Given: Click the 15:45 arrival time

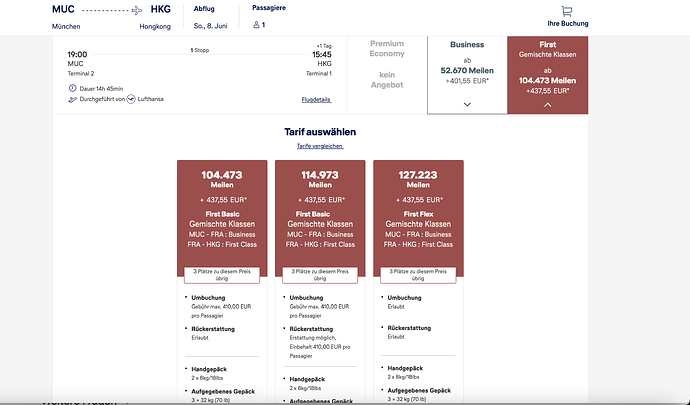Looking at the screenshot, I should click(322, 55).
